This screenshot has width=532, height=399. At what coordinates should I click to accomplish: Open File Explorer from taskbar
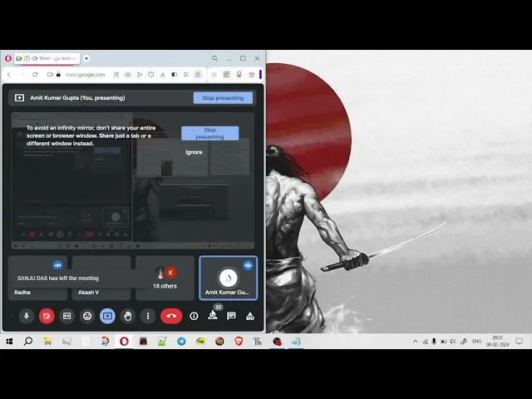coord(47,342)
